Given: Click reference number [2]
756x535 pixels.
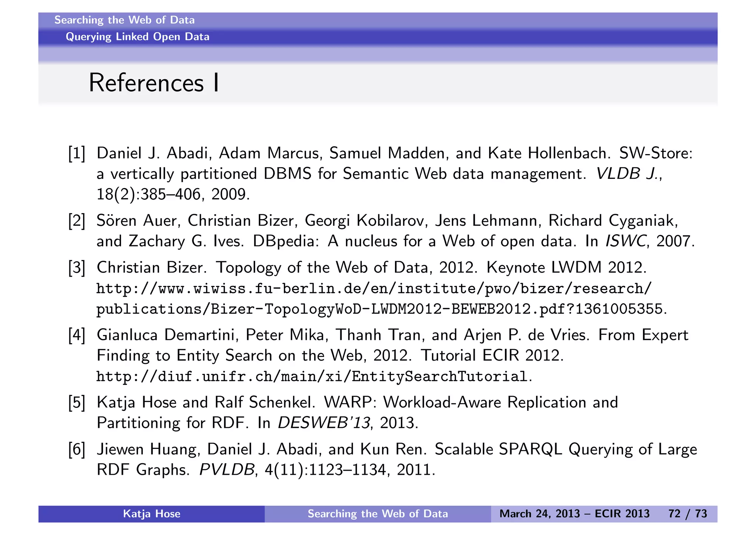Looking at the screenshot, I should coord(77,221).
